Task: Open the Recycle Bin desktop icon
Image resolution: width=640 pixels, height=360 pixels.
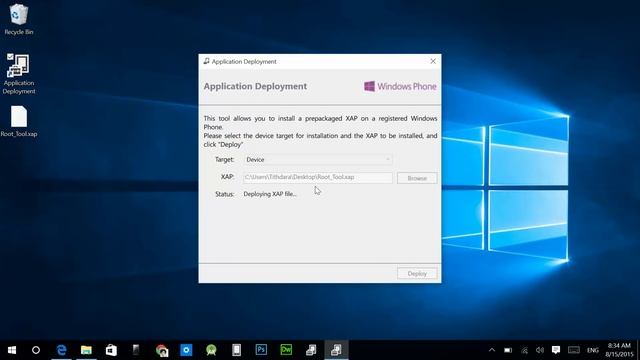Action: tap(18, 20)
